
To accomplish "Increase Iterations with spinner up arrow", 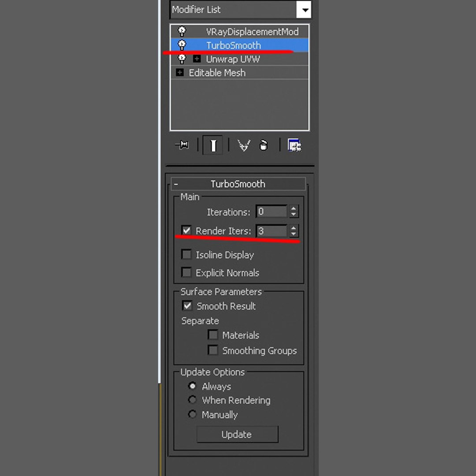I will point(293,208).
